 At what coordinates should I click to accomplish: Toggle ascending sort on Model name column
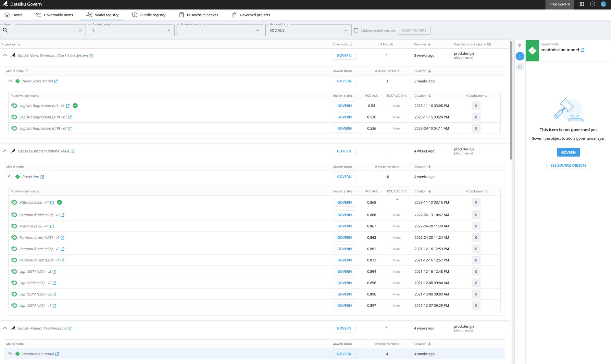point(27,71)
